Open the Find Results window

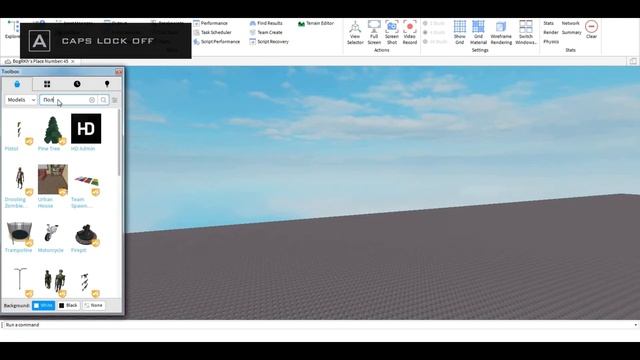click(x=266, y=23)
